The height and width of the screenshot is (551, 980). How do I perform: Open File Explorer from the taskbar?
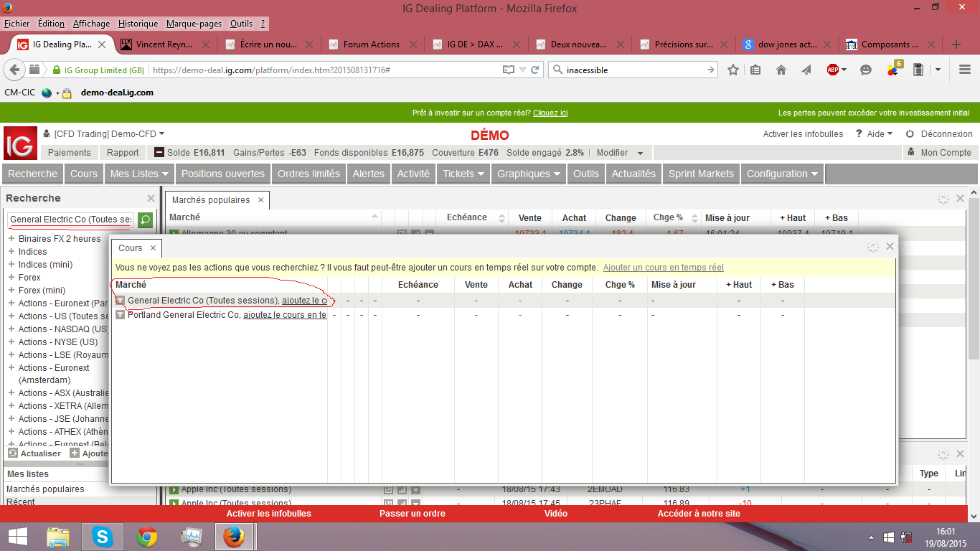[58, 537]
